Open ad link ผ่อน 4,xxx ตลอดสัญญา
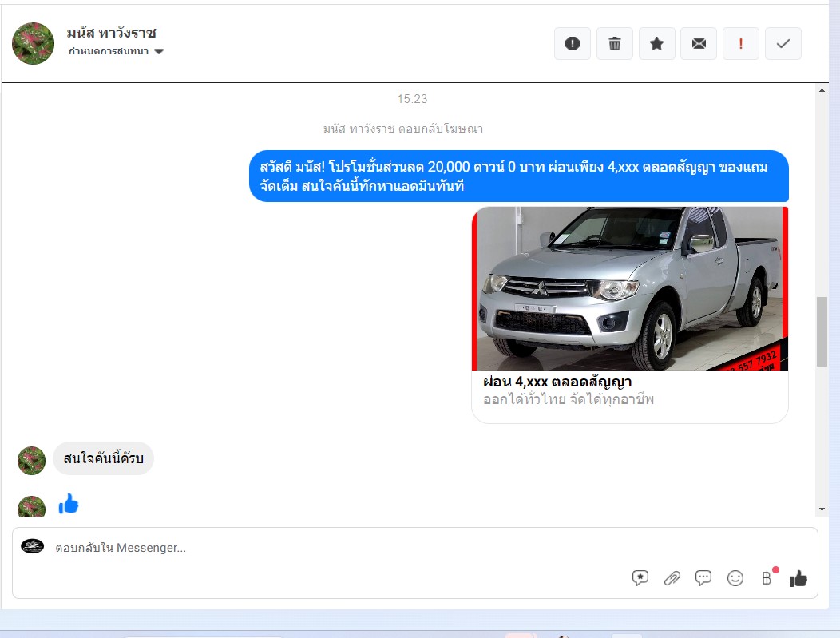This screenshot has width=840, height=638. tap(557, 382)
